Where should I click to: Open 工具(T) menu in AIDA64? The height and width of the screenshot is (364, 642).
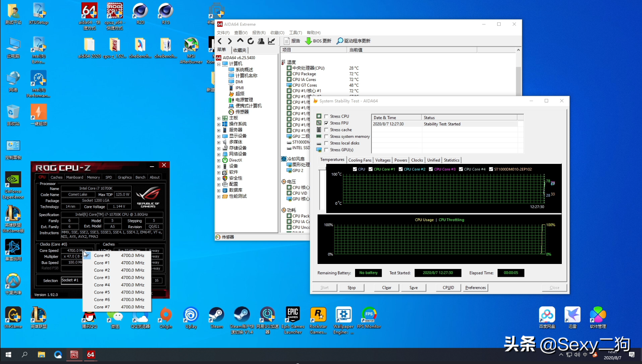(295, 33)
